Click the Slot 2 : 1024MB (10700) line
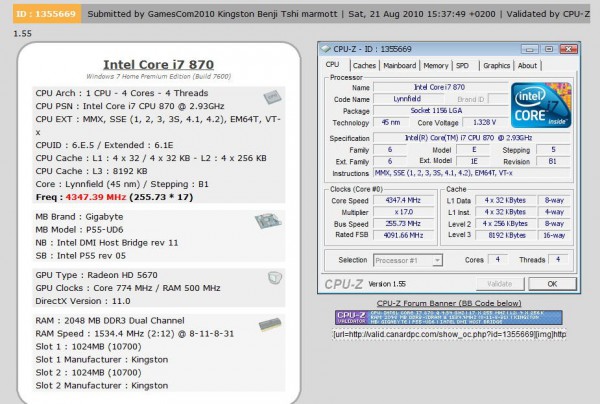 tap(88, 373)
